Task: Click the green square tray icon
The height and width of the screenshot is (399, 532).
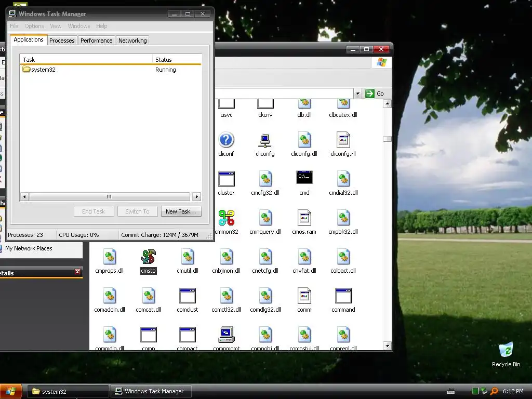Action: [475, 391]
